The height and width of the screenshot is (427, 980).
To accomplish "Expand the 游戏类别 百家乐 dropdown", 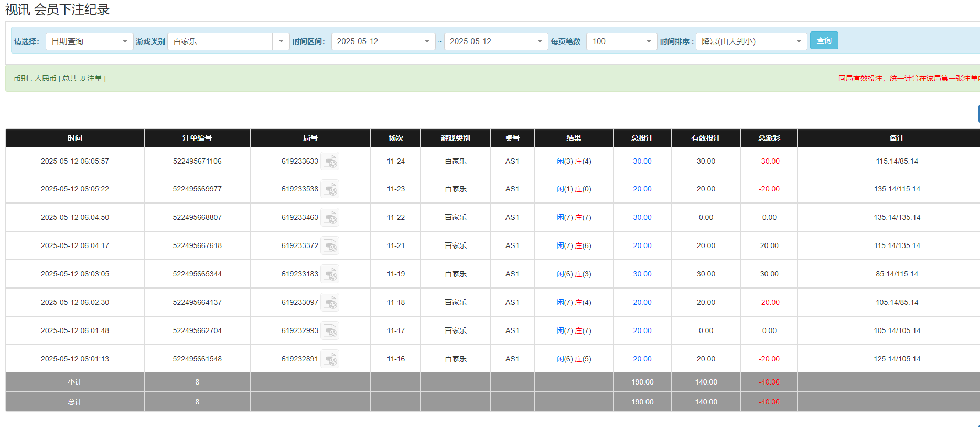I will (281, 41).
